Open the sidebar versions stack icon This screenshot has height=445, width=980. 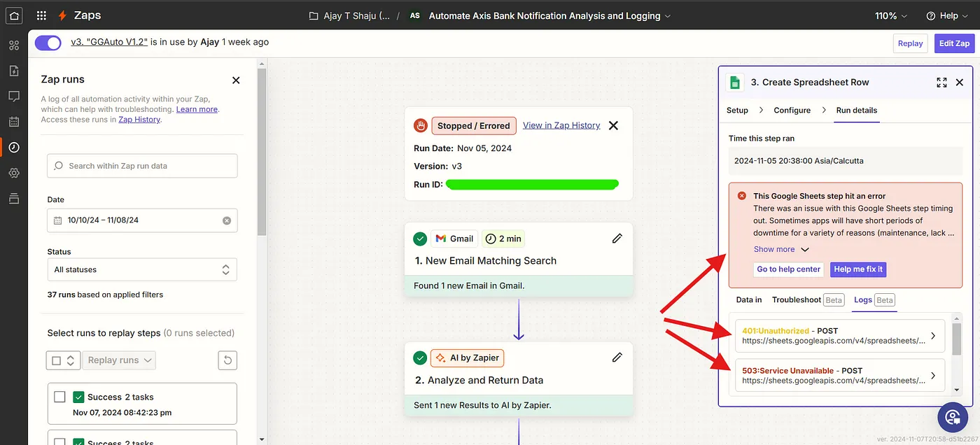click(x=14, y=199)
